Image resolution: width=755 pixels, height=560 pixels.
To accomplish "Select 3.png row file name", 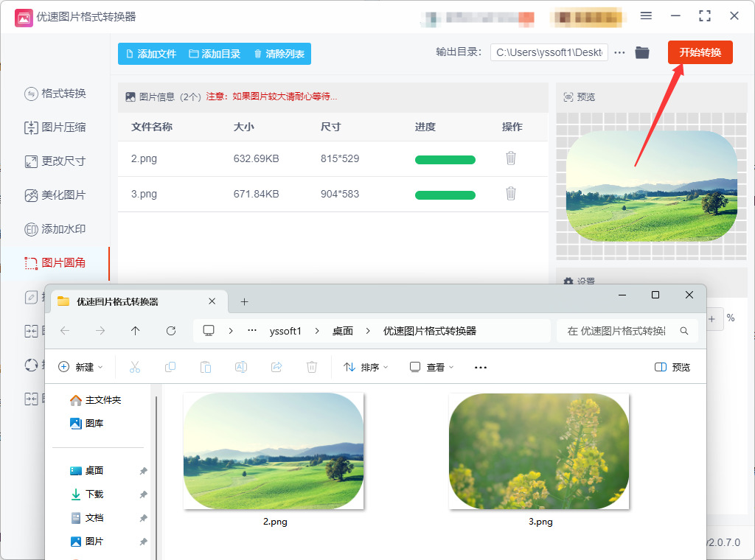I will pos(144,194).
